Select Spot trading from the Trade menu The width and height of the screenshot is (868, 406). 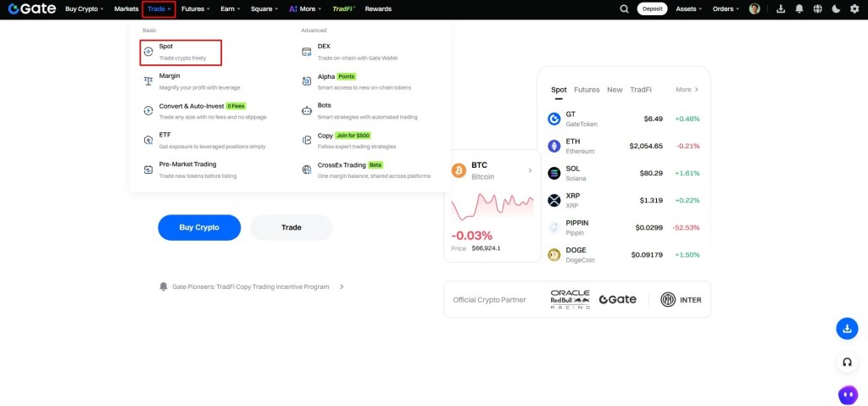[x=181, y=52]
